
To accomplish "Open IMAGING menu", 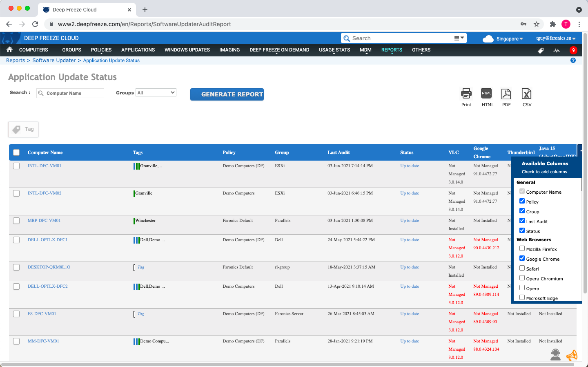I will tap(229, 50).
